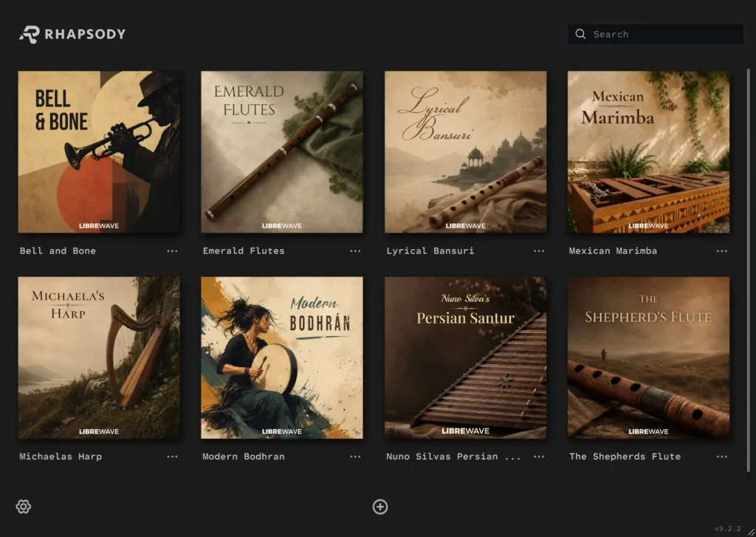Image resolution: width=756 pixels, height=537 pixels.
Task: Open the Michaela's Harp cover art
Action: 99,358
